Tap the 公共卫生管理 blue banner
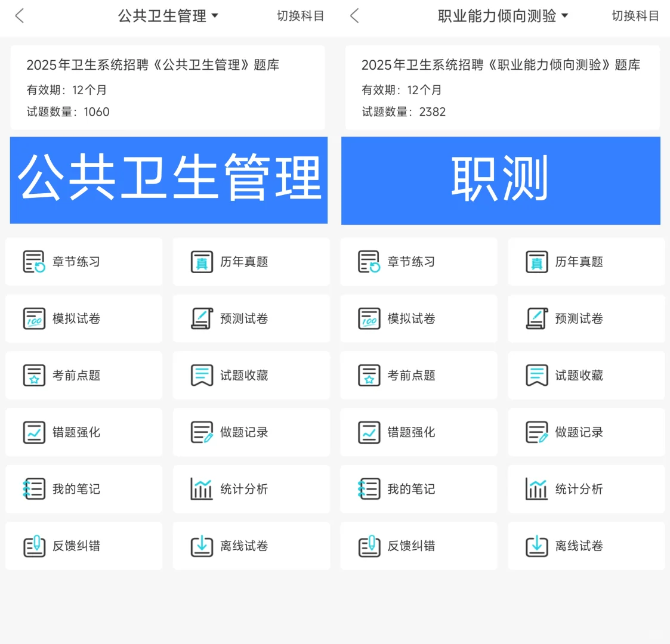The image size is (670, 644). pos(169,180)
